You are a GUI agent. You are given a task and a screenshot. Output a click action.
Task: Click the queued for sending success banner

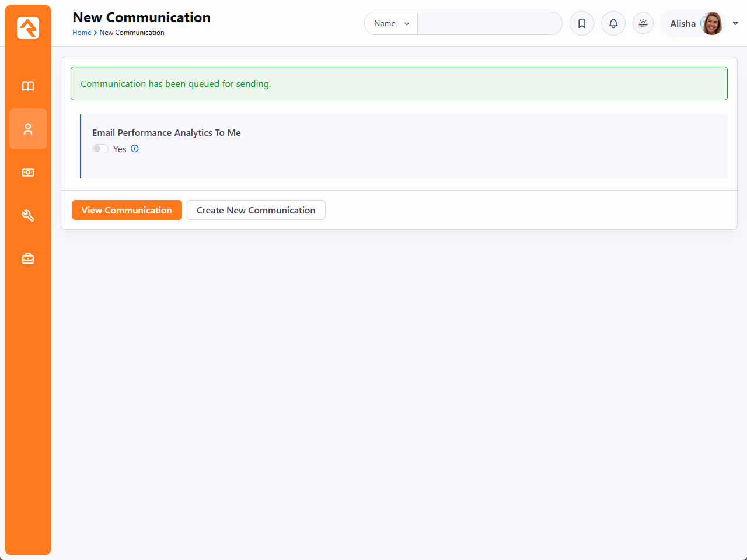click(x=399, y=83)
